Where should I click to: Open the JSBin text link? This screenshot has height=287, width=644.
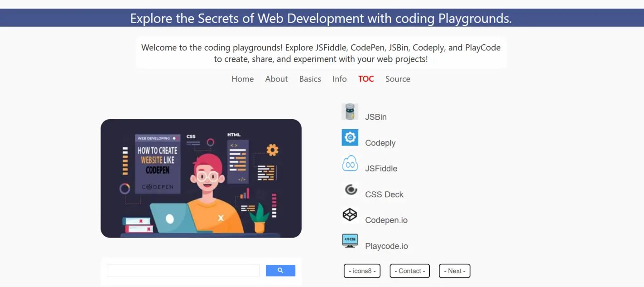(376, 117)
